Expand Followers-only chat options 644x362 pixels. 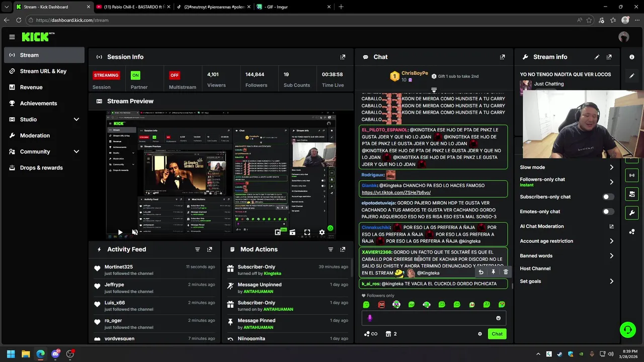[x=611, y=182]
